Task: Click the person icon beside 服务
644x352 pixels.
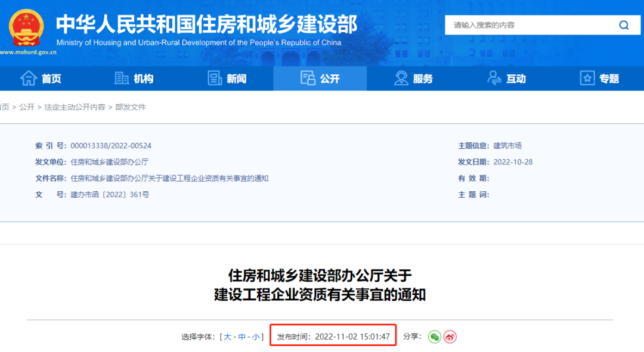Action: point(401,78)
